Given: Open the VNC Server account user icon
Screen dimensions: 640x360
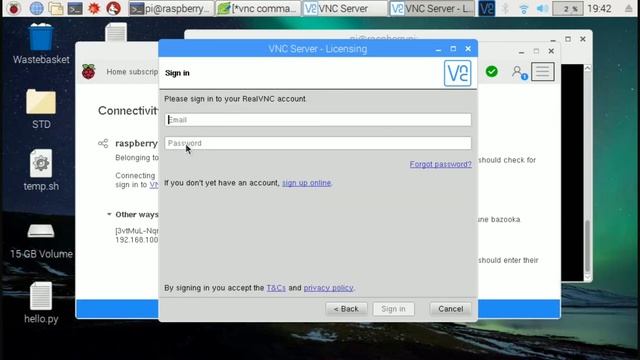Looking at the screenshot, I should [x=519, y=73].
